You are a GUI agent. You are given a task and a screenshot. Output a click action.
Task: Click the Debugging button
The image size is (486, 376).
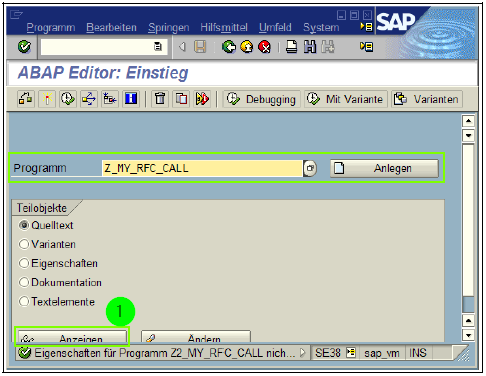point(262,99)
